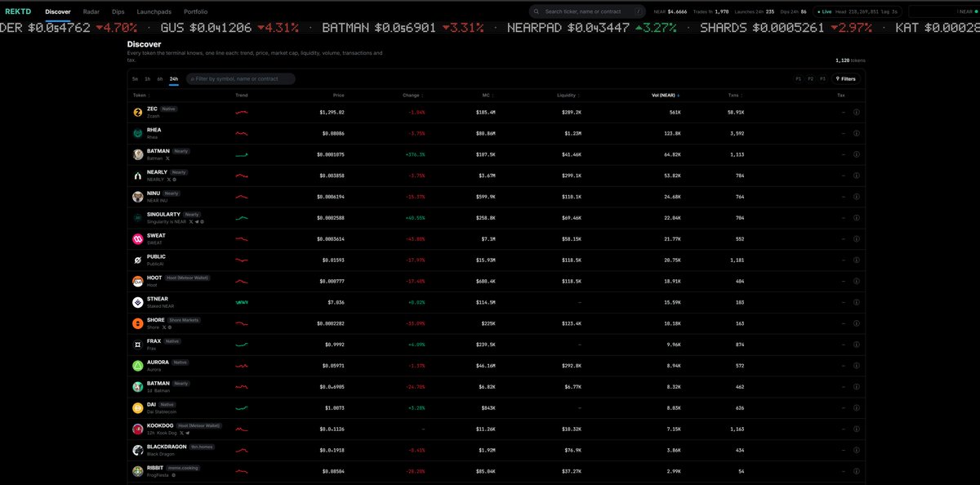
Task: Sort by Txns column header
Action: click(733, 96)
